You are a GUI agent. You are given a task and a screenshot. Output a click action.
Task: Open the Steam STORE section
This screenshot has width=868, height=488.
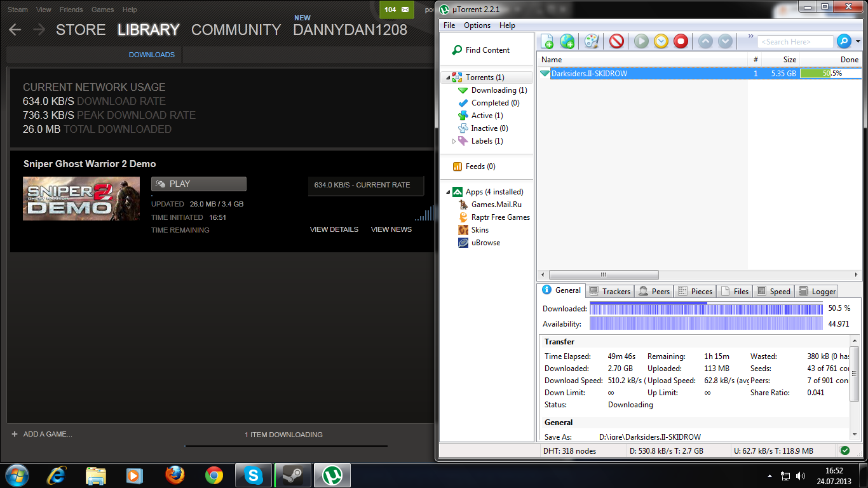pyautogui.click(x=81, y=30)
